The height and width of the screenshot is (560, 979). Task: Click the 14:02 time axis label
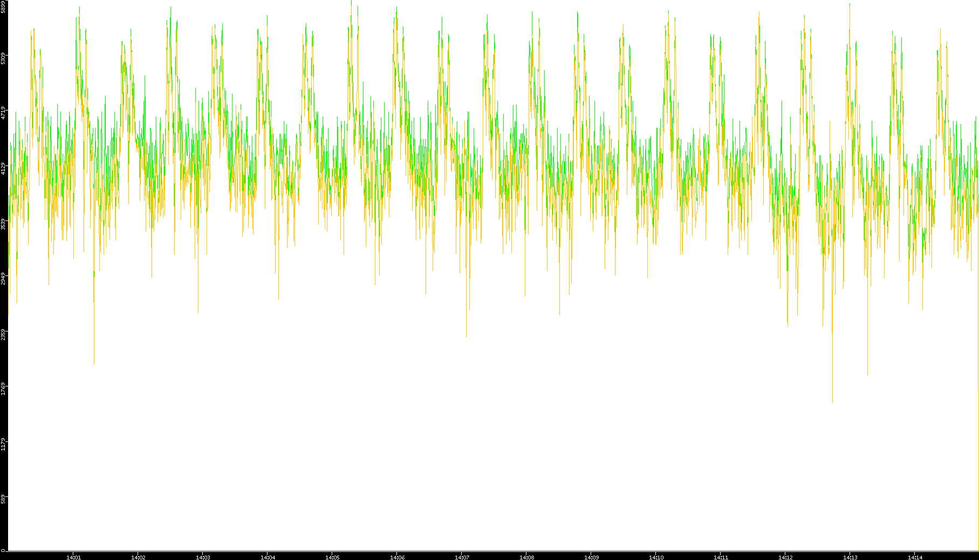(x=138, y=557)
